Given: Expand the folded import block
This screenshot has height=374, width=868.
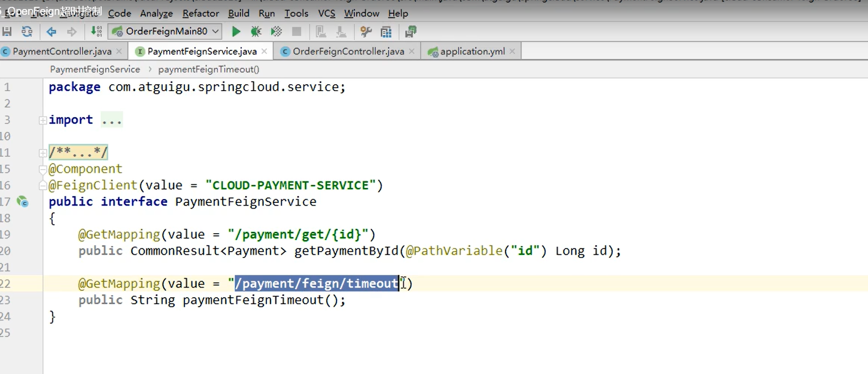Looking at the screenshot, I should point(42,120).
